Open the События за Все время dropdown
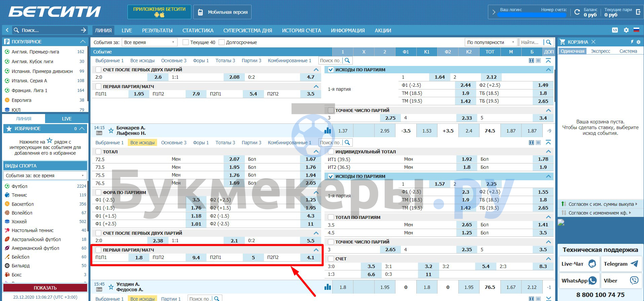This screenshot has height=301, width=644. [149, 42]
